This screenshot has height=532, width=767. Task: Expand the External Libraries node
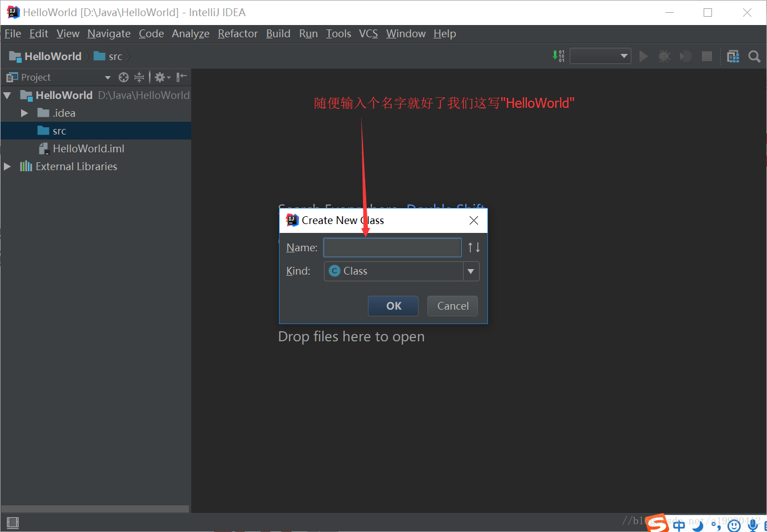click(x=7, y=167)
